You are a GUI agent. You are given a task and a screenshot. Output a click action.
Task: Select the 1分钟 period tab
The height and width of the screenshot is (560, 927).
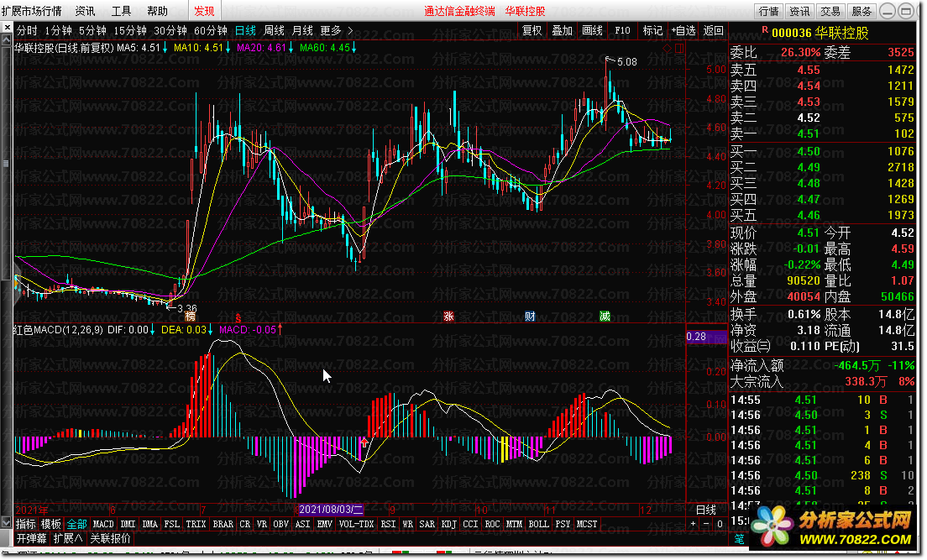coord(58,31)
